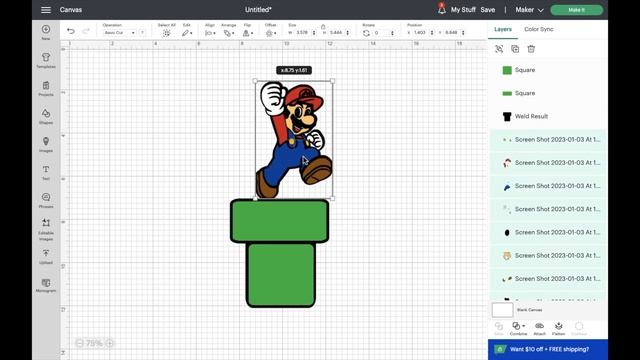Click the size width input field

(x=302, y=33)
